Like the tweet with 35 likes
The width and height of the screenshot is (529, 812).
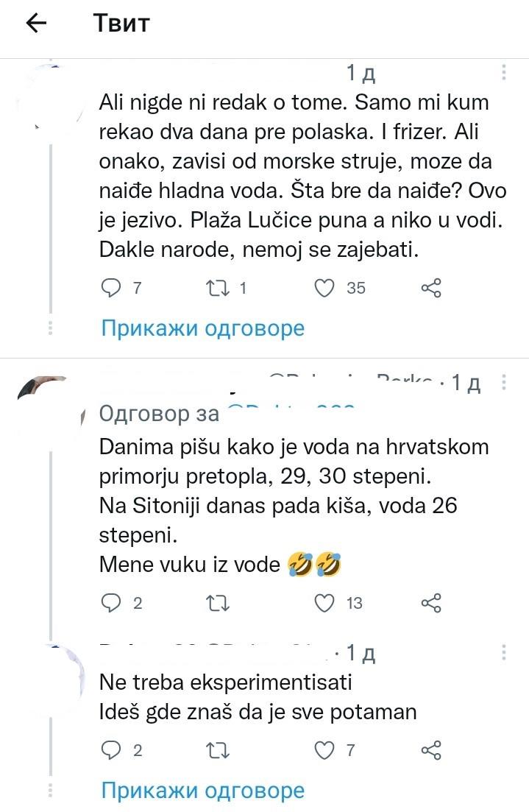pos(324,288)
